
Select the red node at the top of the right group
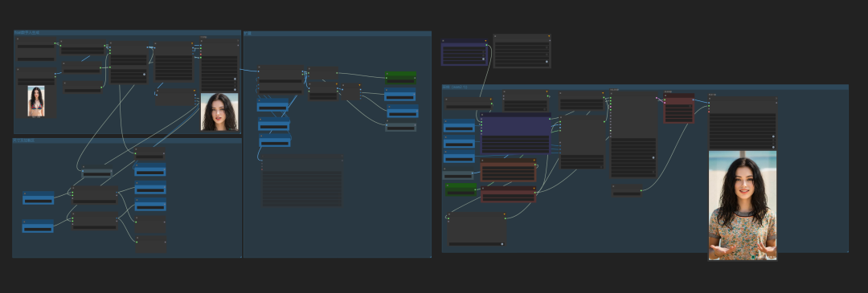678,108
